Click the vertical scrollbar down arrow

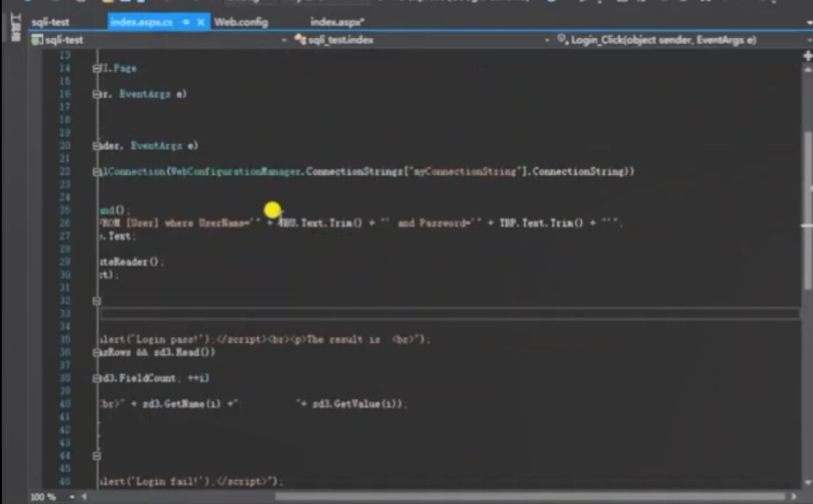pos(808,482)
